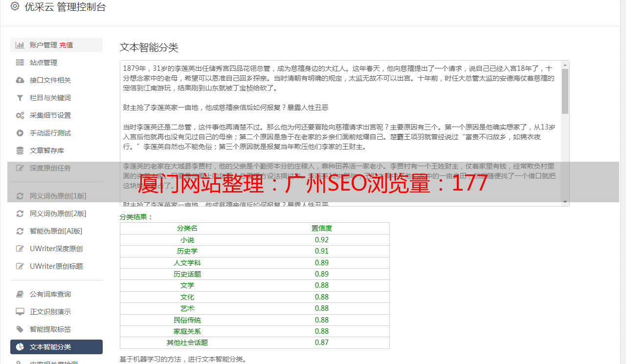Select 接口文件相关 in sidebar
This screenshot has width=626, height=364.
[x=56, y=80]
